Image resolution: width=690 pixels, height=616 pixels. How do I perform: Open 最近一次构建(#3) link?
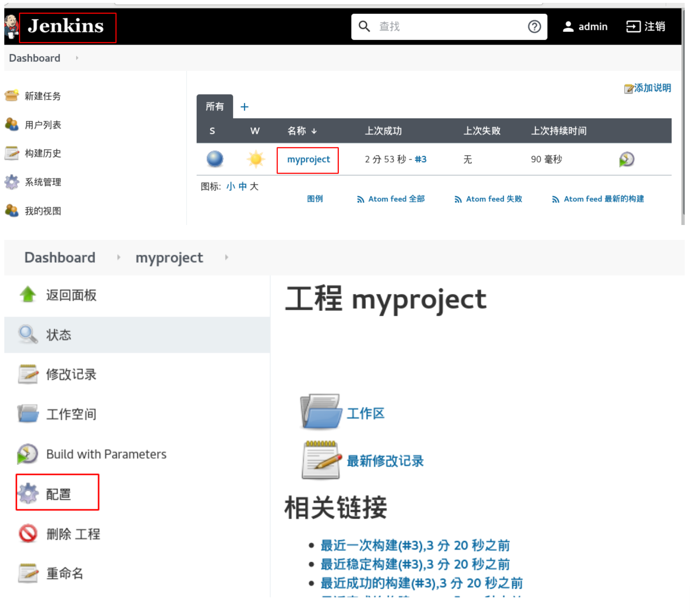pos(415,545)
